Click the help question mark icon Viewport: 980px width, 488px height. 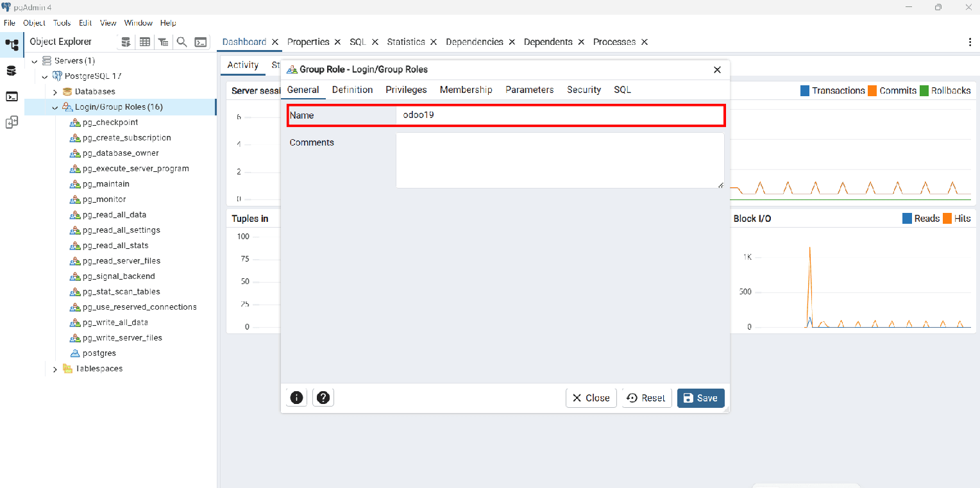(x=323, y=398)
